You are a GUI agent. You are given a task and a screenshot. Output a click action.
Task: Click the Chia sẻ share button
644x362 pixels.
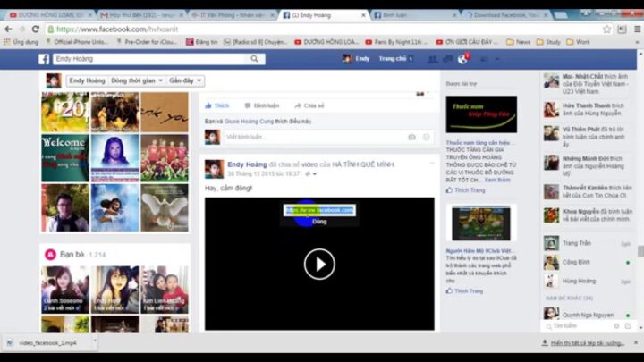click(309, 105)
